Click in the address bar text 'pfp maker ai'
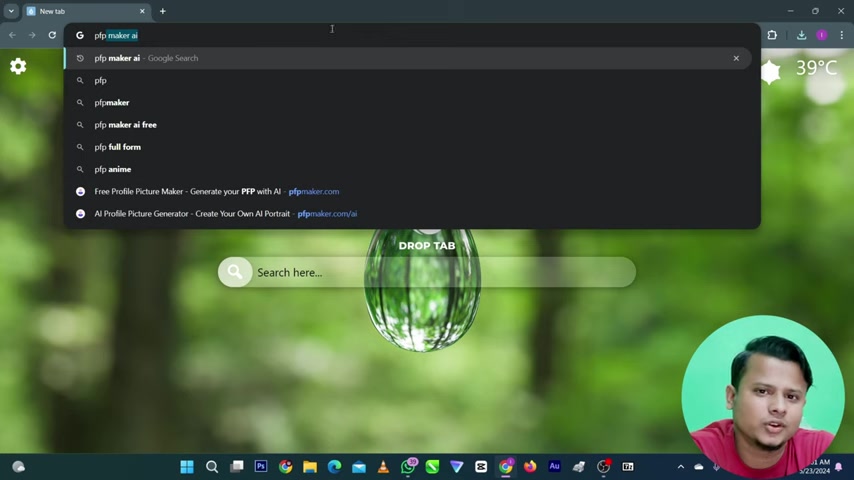The height and width of the screenshot is (480, 854). pyautogui.click(x=116, y=35)
